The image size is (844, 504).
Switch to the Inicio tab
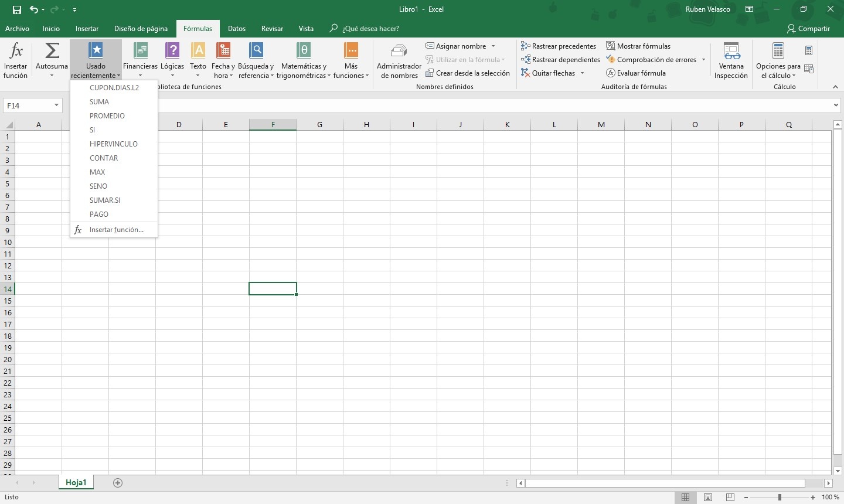(51, 28)
